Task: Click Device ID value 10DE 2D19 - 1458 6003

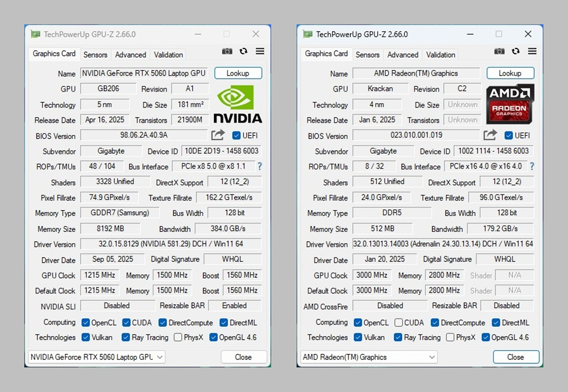Action: [x=222, y=151]
